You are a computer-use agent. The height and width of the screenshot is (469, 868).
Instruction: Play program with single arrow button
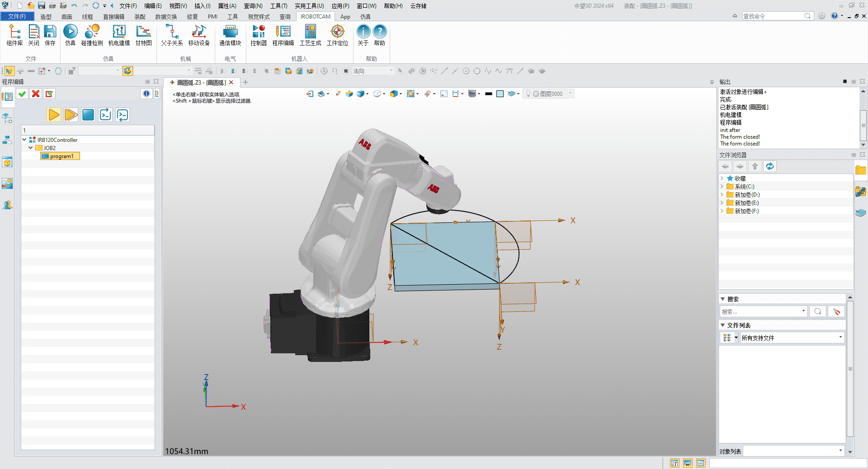click(54, 115)
